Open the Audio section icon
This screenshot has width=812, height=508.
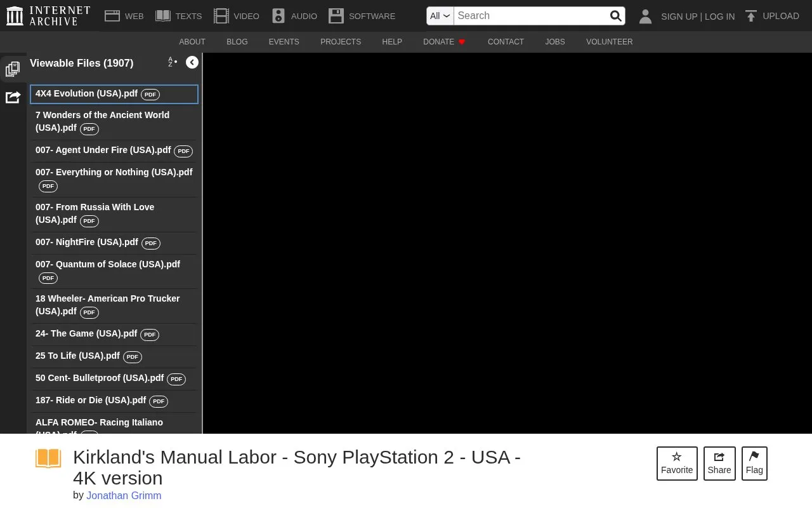coord(278,16)
